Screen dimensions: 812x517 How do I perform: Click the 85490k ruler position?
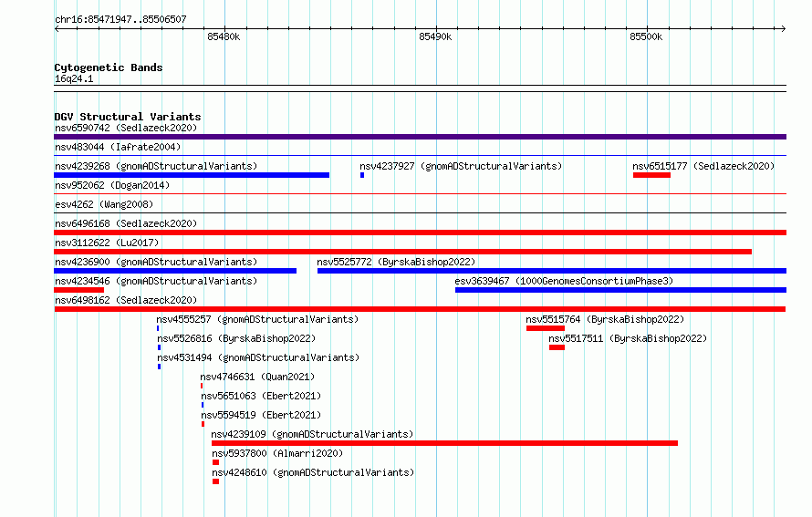pos(435,36)
